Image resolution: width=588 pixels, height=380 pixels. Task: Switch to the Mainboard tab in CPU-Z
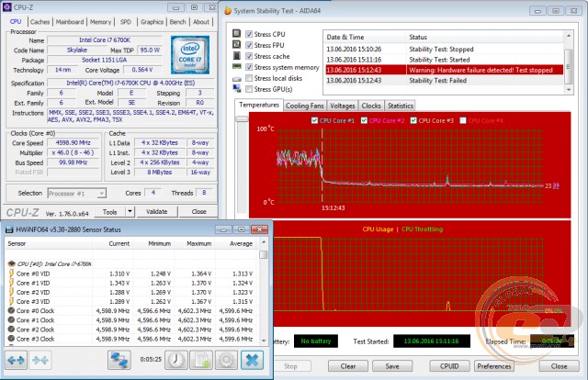tap(70, 22)
